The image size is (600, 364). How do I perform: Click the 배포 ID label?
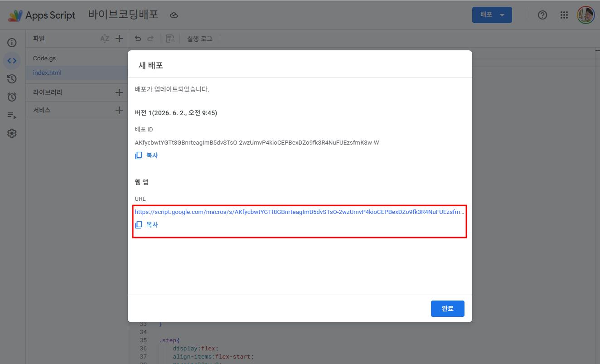click(144, 130)
